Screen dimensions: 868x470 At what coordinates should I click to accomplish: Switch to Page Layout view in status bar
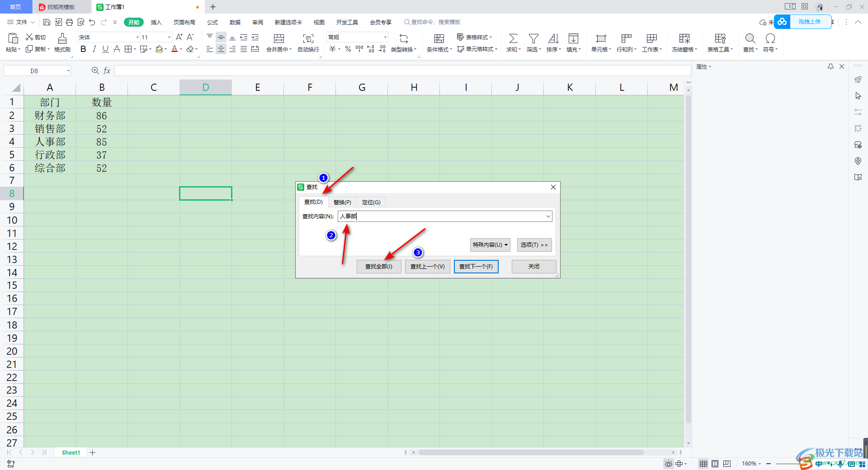click(x=715, y=464)
